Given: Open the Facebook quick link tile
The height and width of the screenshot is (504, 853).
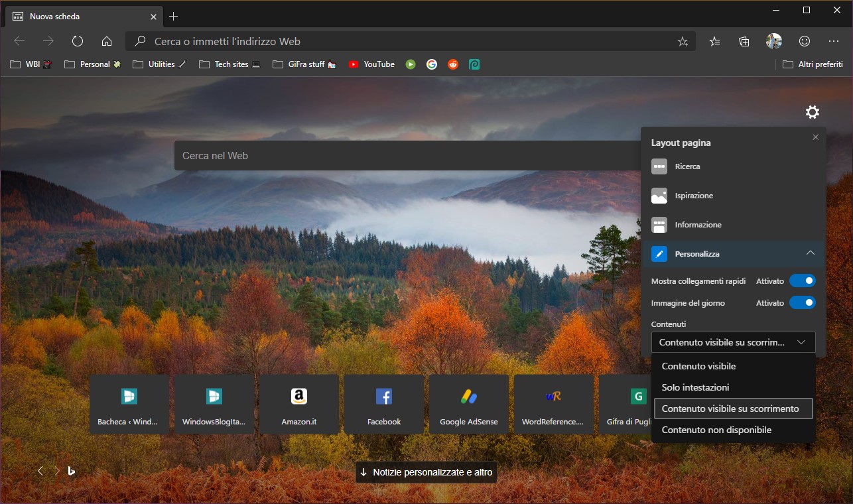Looking at the screenshot, I should coord(384,405).
